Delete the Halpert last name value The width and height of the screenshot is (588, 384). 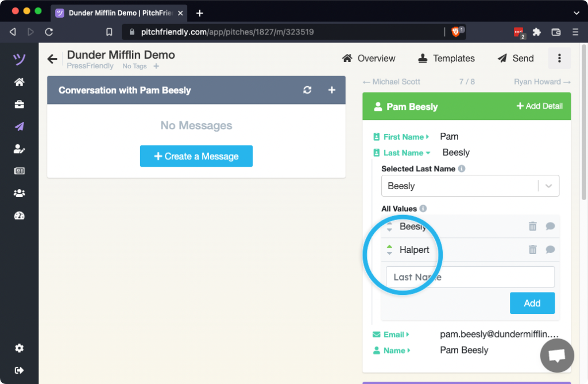(x=532, y=249)
